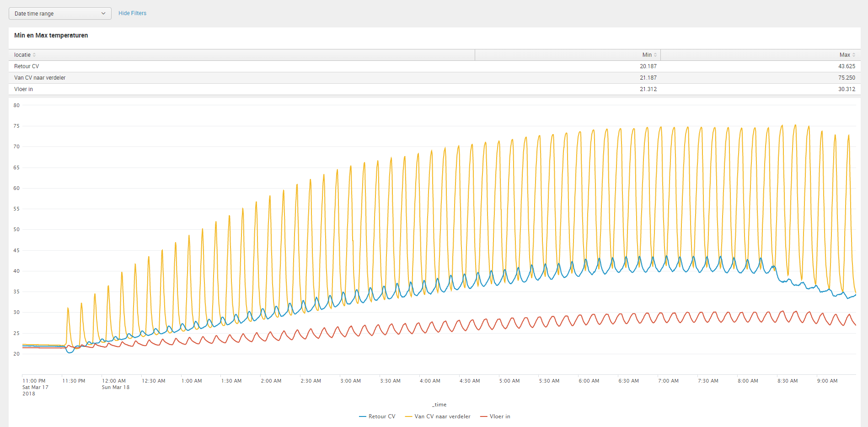Click the sort arrows next to Max

(x=854, y=55)
